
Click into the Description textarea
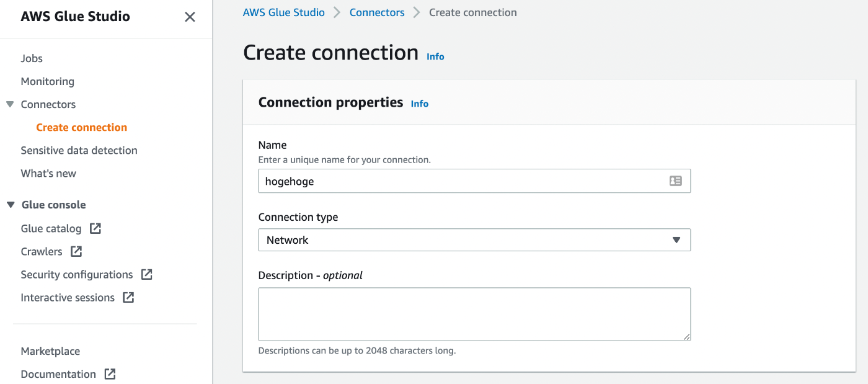click(x=474, y=314)
